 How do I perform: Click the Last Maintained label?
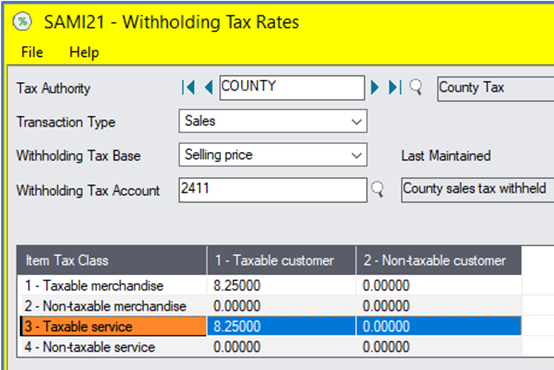[x=446, y=156]
